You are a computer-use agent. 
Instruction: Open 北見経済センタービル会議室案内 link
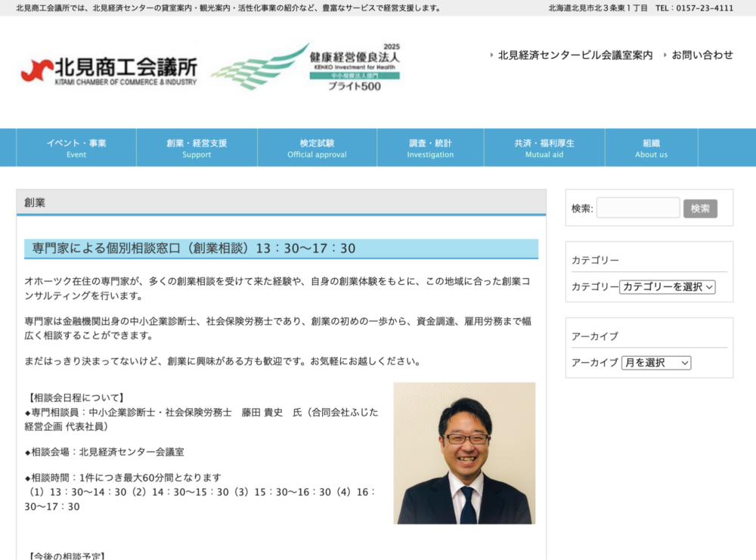[575, 55]
